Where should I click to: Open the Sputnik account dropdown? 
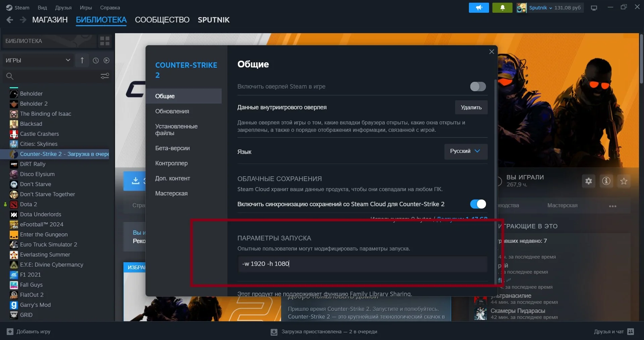[x=540, y=8]
